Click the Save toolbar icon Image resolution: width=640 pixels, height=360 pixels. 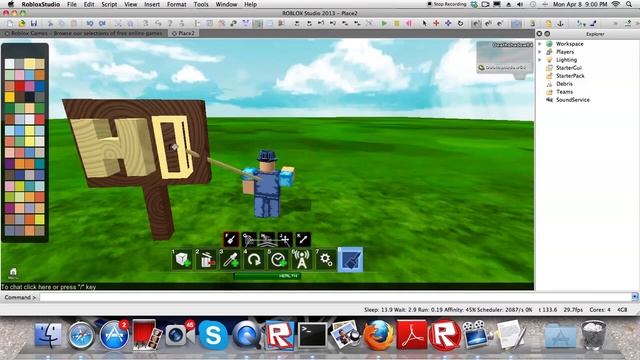coord(34,24)
